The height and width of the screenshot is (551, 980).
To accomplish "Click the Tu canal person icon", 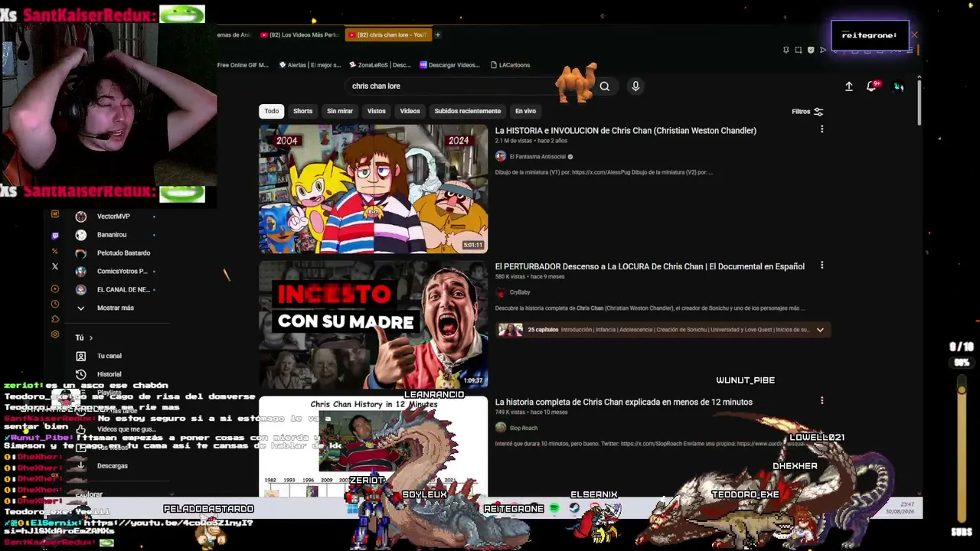I will click(80, 356).
